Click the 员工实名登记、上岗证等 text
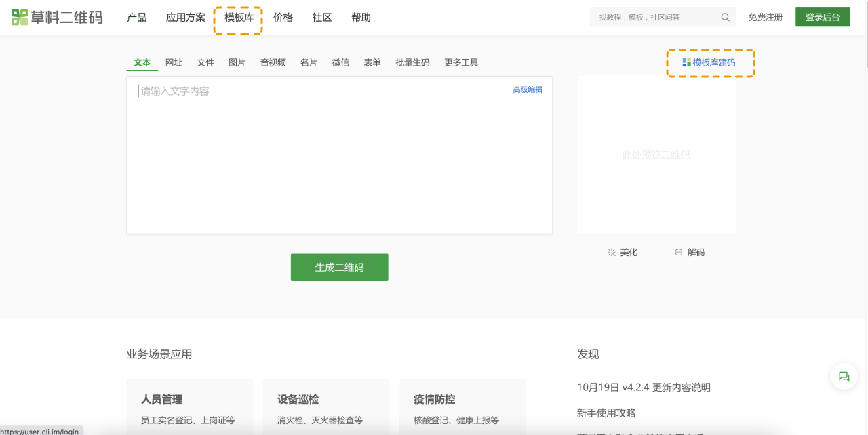The image size is (868, 435). tap(188, 420)
